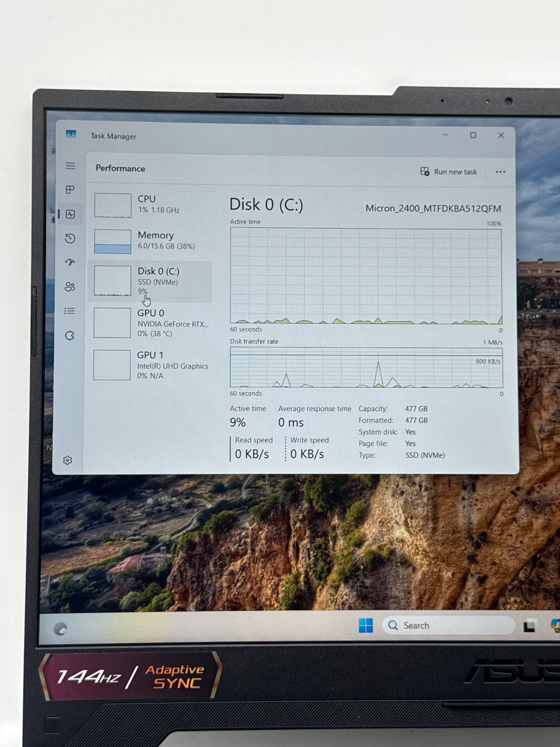Click the Disk active time graph

click(366, 276)
